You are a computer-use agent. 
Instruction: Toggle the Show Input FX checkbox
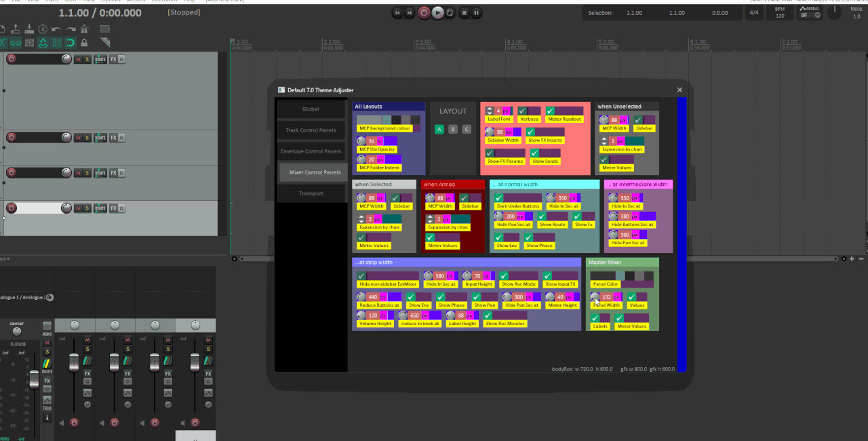pos(548,275)
